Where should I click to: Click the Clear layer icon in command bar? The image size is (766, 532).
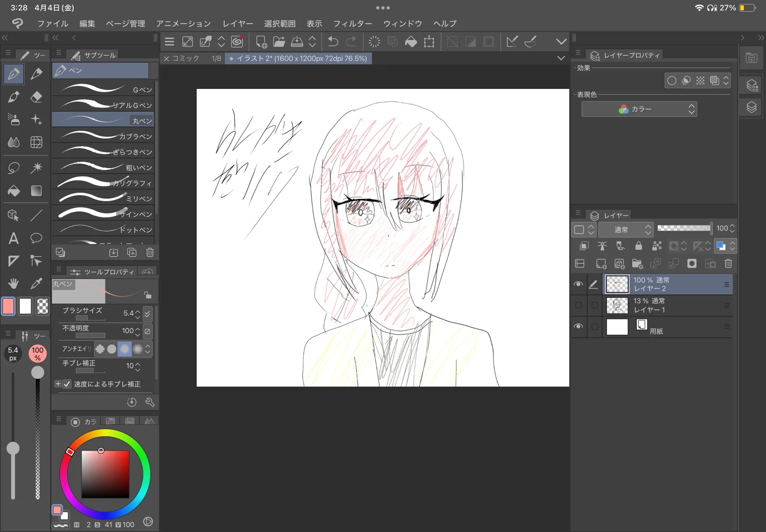(375, 41)
